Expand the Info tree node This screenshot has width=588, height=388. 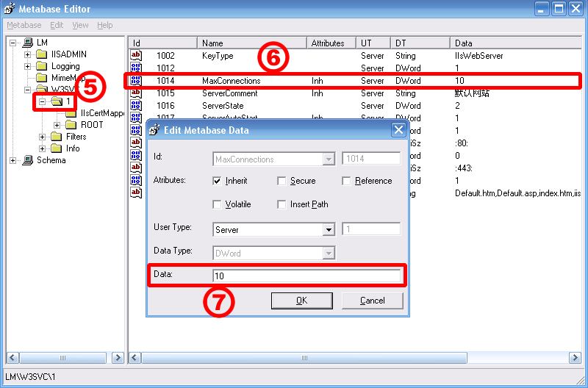point(42,148)
